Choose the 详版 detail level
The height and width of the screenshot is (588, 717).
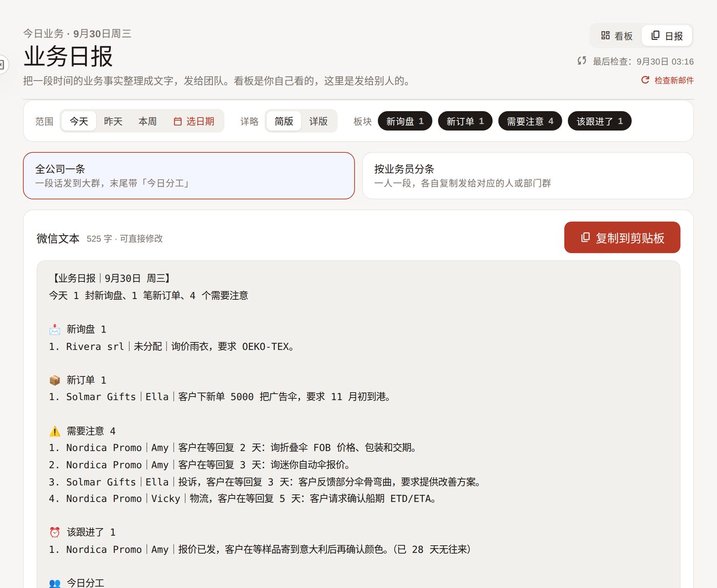318,121
